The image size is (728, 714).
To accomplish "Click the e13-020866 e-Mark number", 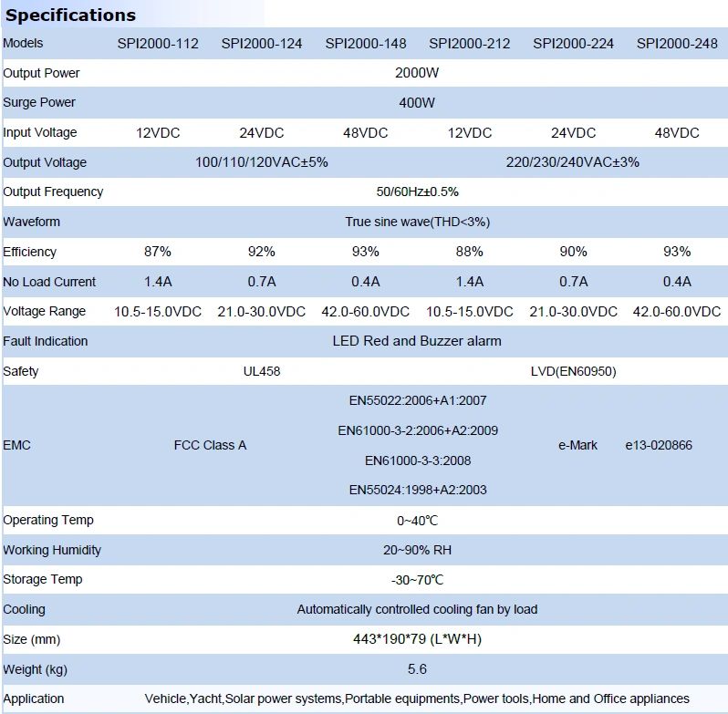I will pos(659,445).
